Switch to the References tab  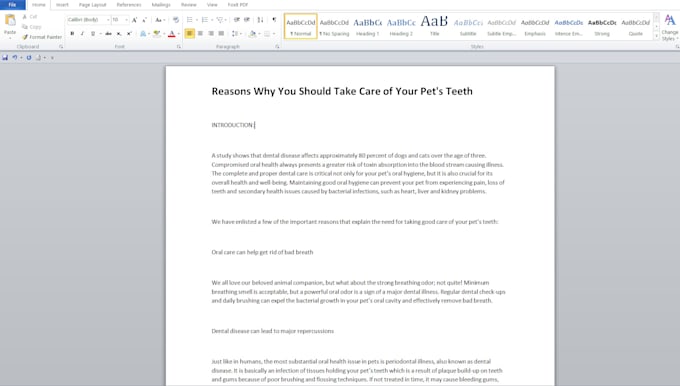(129, 5)
